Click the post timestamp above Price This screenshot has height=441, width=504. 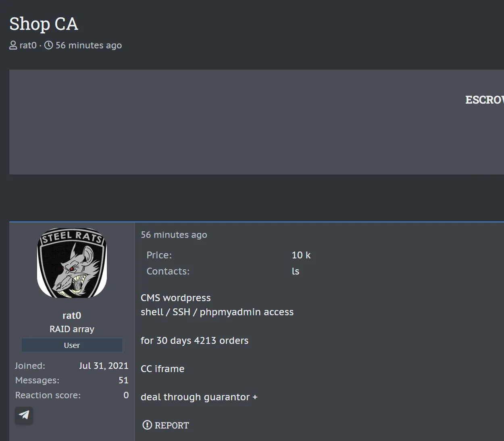(174, 235)
